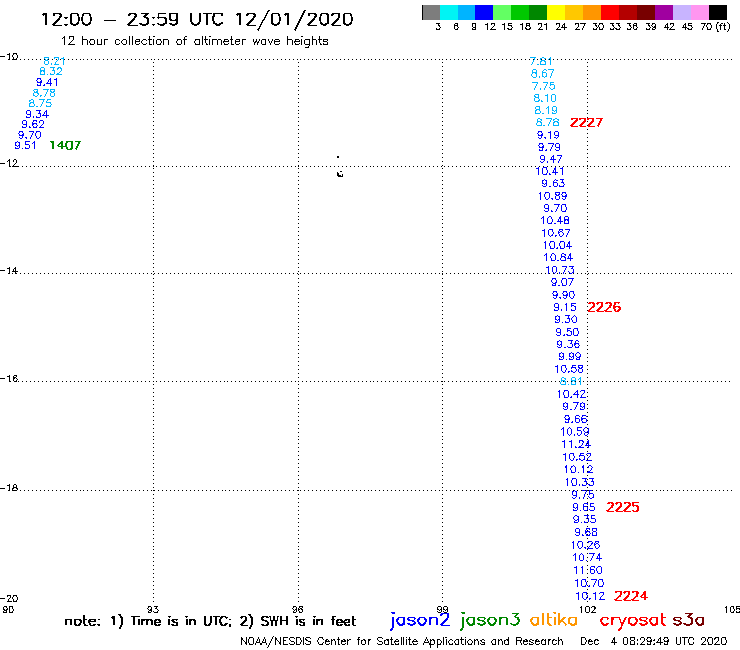Click the 10.33 wave height value
The width and height of the screenshot is (740, 650).
(x=580, y=482)
